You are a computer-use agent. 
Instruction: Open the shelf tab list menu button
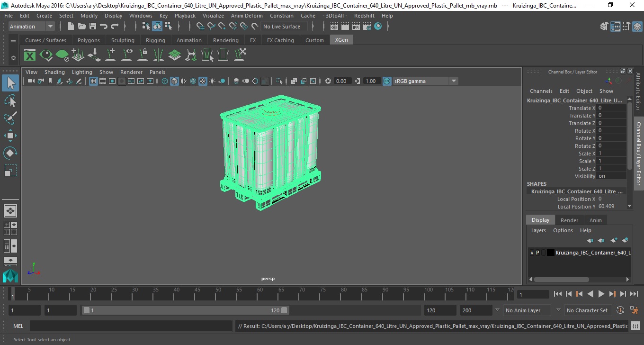pos(13,41)
